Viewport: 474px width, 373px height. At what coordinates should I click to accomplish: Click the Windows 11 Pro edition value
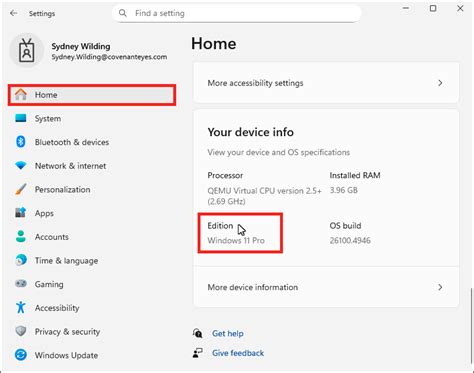pyautogui.click(x=236, y=240)
